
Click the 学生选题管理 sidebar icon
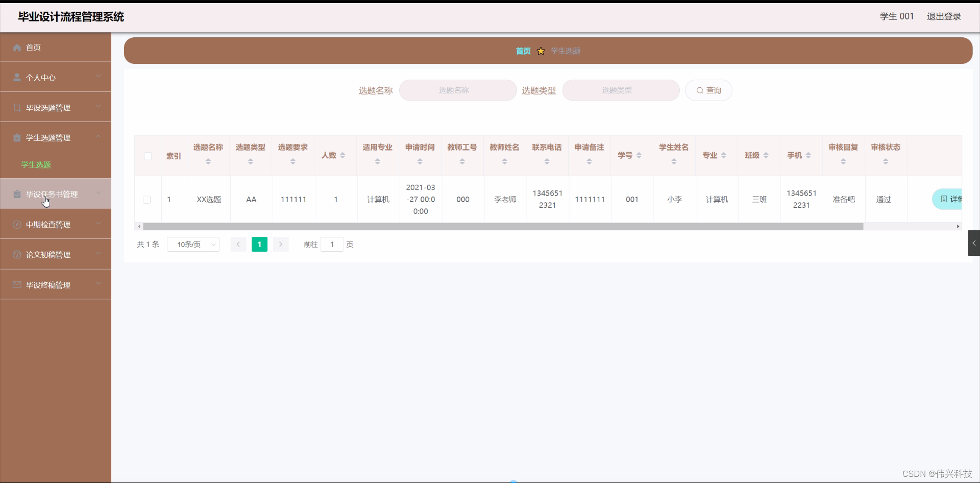pyautogui.click(x=17, y=137)
